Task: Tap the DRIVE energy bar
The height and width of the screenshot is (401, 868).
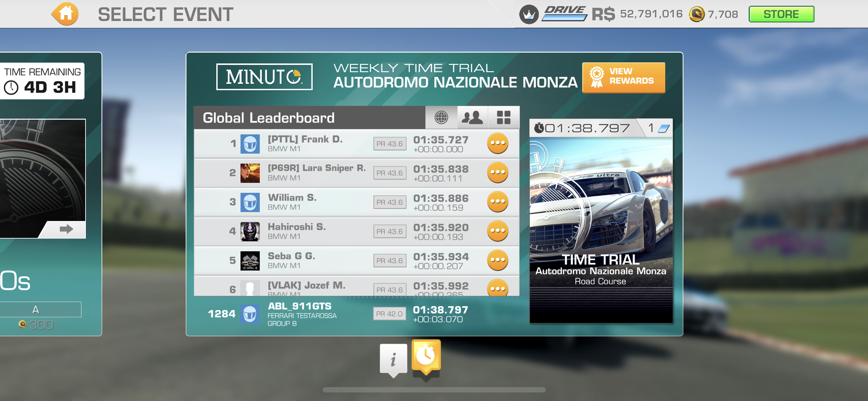Action: [x=564, y=14]
